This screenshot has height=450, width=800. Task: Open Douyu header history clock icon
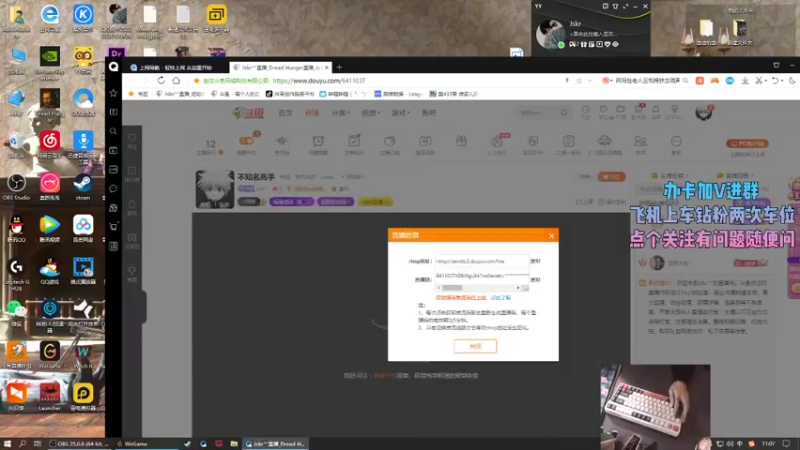(586, 110)
